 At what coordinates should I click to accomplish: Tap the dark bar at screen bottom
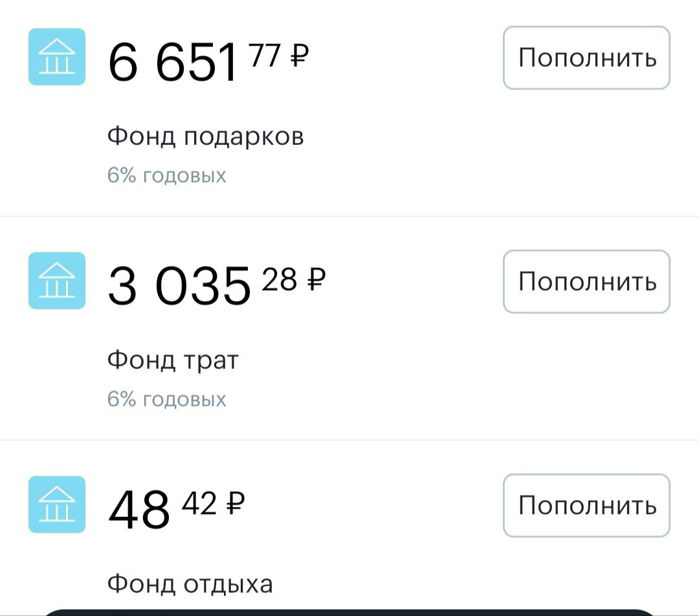click(x=349, y=612)
